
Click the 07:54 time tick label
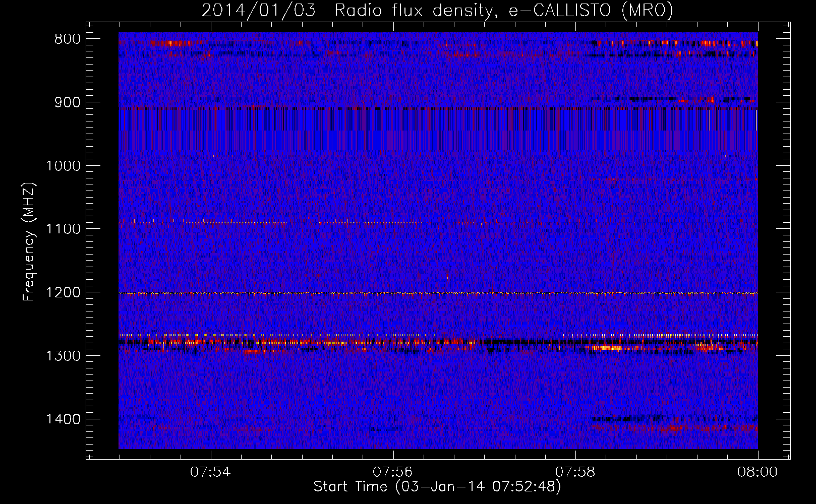click(x=210, y=472)
